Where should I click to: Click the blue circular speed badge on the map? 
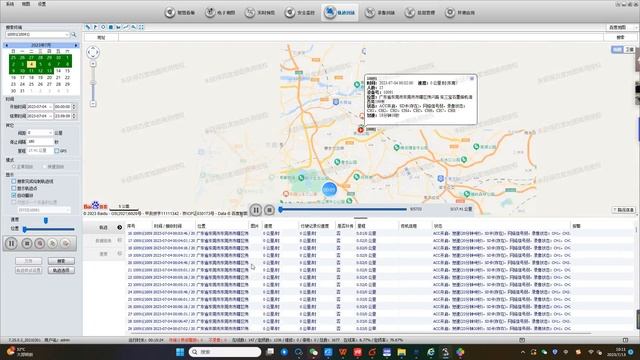point(329,189)
